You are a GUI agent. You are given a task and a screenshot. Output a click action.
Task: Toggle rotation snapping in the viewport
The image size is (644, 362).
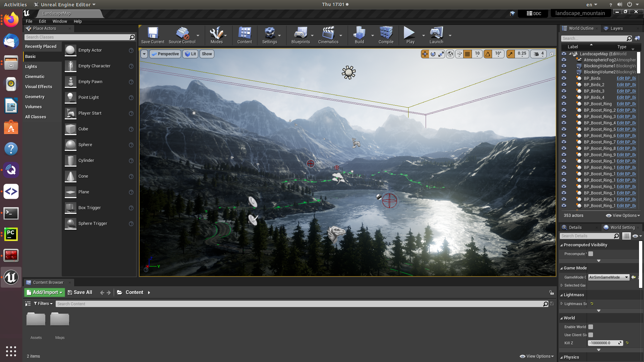(488, 54)
